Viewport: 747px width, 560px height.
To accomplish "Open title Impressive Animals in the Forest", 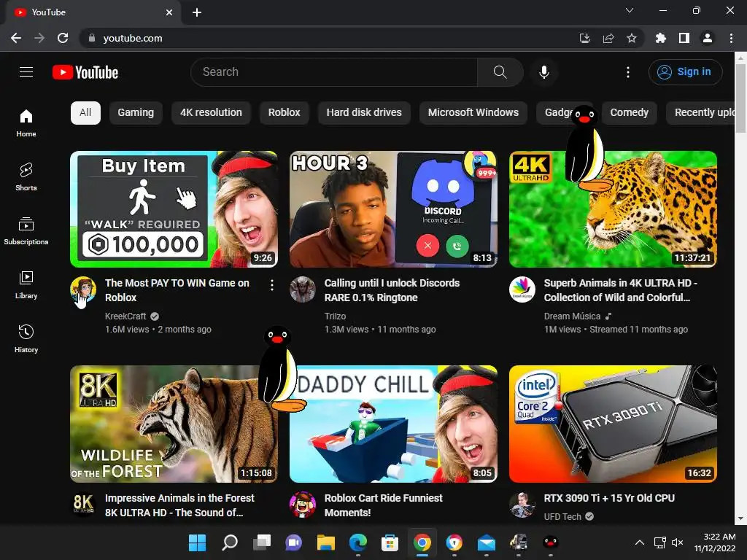I will coord(179,505).
